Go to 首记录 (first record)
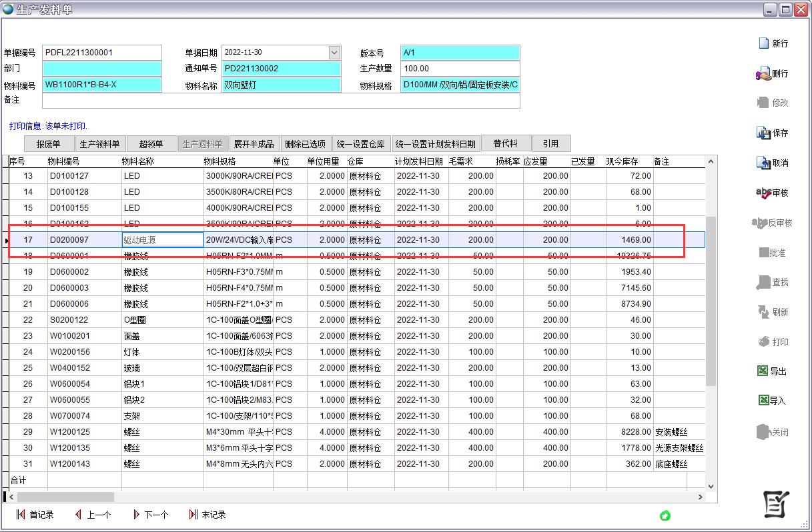Image resolution: width=812 pixels, height=532 pixels. pyautogui.click(x=21, y=515)
